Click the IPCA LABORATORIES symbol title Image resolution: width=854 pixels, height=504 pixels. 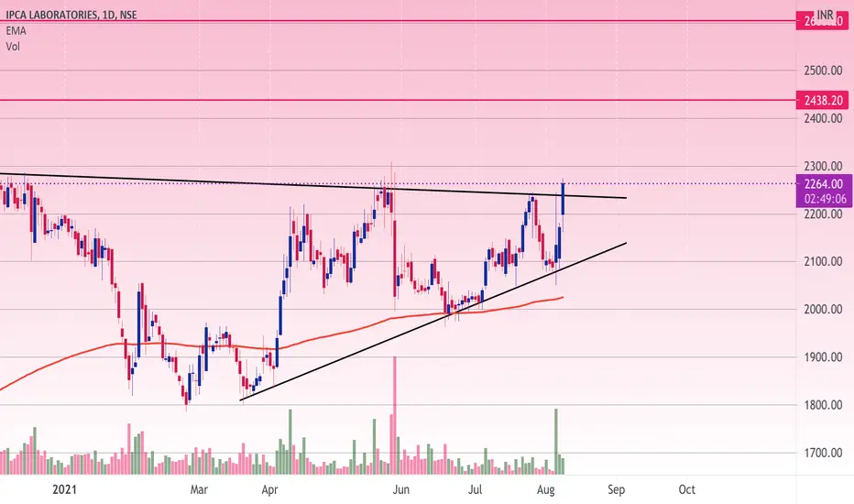pyautogui.click(x=71, y=15)
